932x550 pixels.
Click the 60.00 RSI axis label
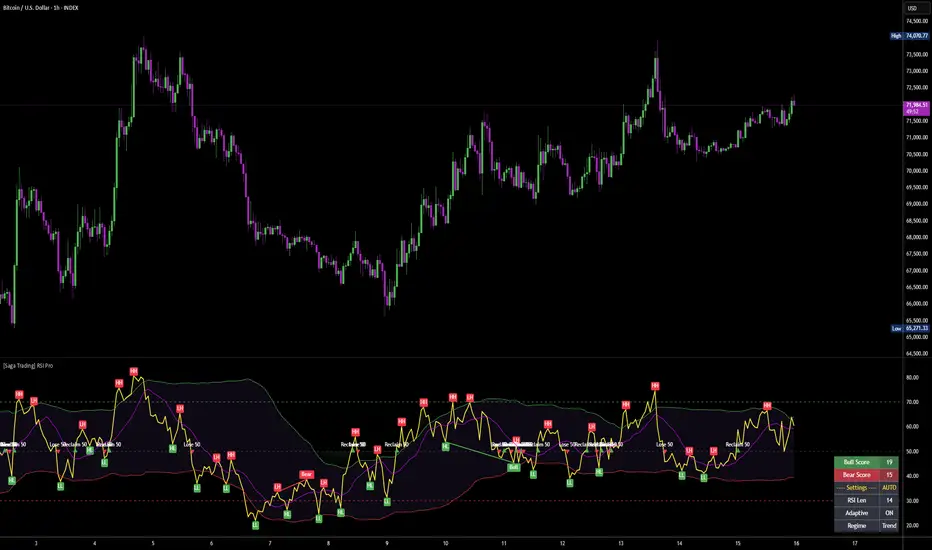(x=912, y=427)
